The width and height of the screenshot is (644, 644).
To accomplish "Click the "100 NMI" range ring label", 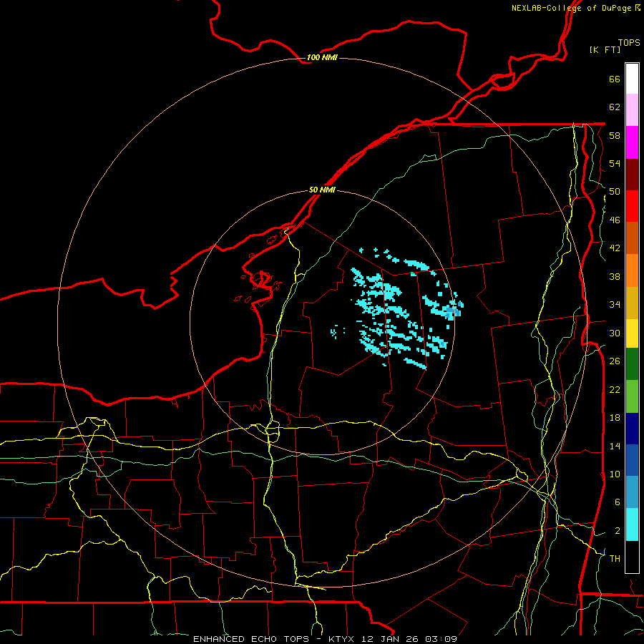I will coord(322,57).
